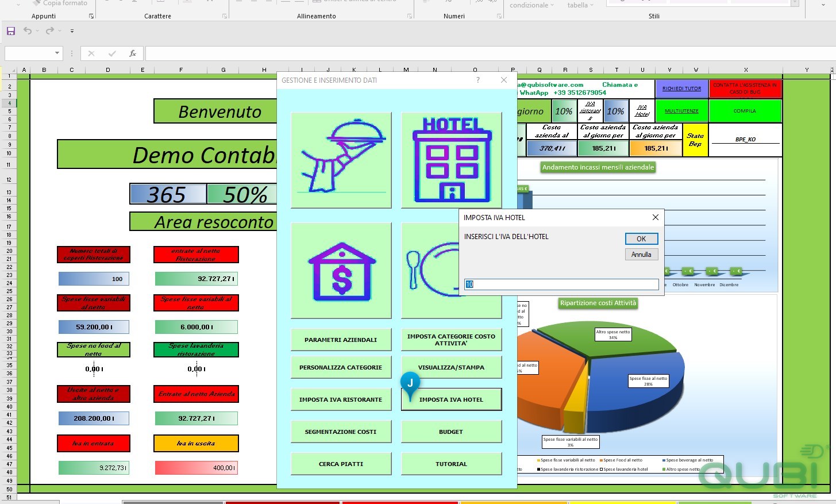Click the green COMPILA button
The width and height of the screenshot is (836, 504).
point(745,111)
